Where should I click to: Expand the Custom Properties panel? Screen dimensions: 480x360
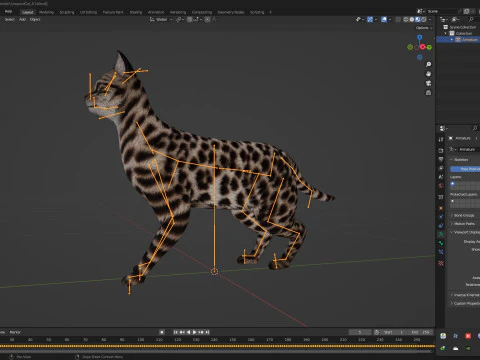click(465, 303)
